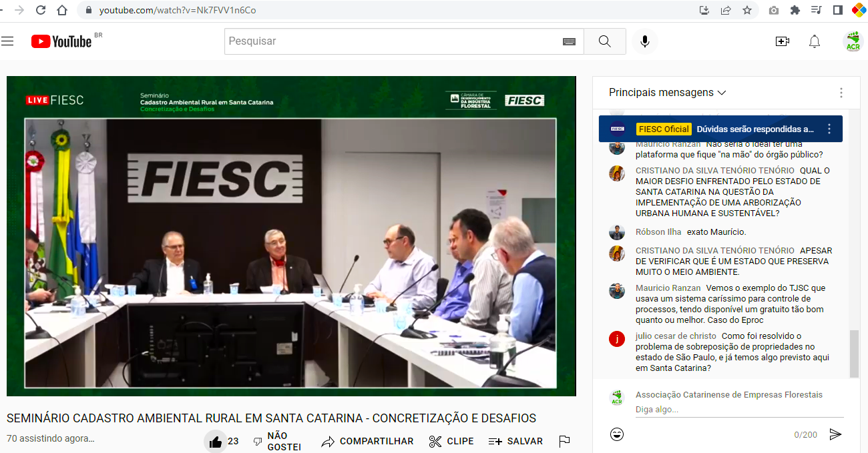Search by voice with microphone icon
This screenshot has height=453, width=868.
[x=644, y=41]
